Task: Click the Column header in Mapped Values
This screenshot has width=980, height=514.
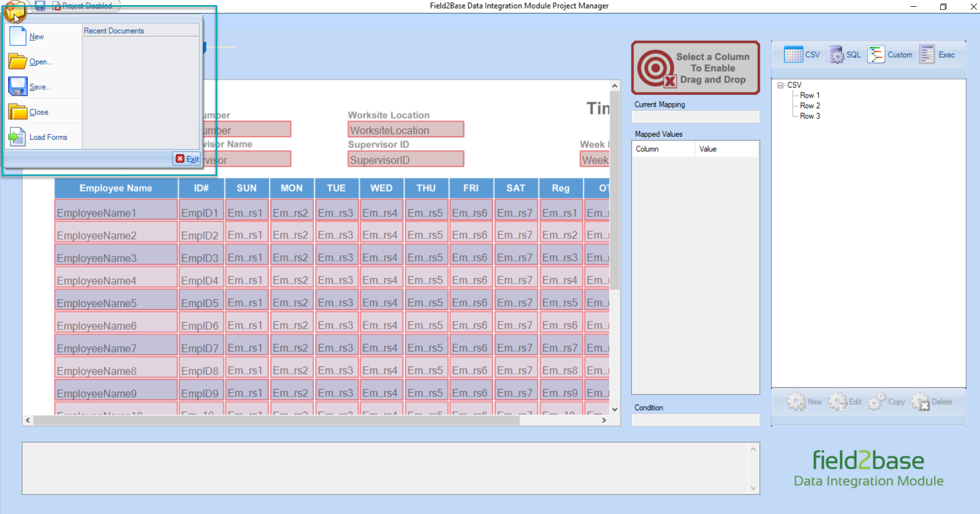Action: tap(664, 149)
